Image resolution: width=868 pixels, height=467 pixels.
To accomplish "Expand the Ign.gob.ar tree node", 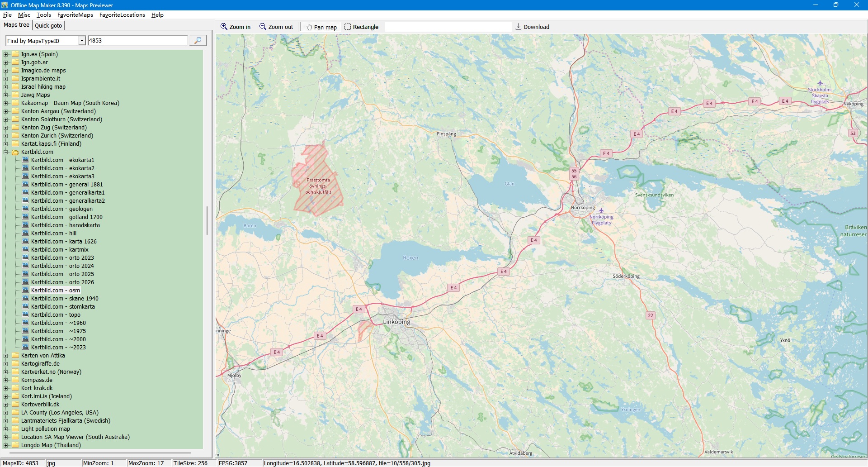I will tap(6, 63).
